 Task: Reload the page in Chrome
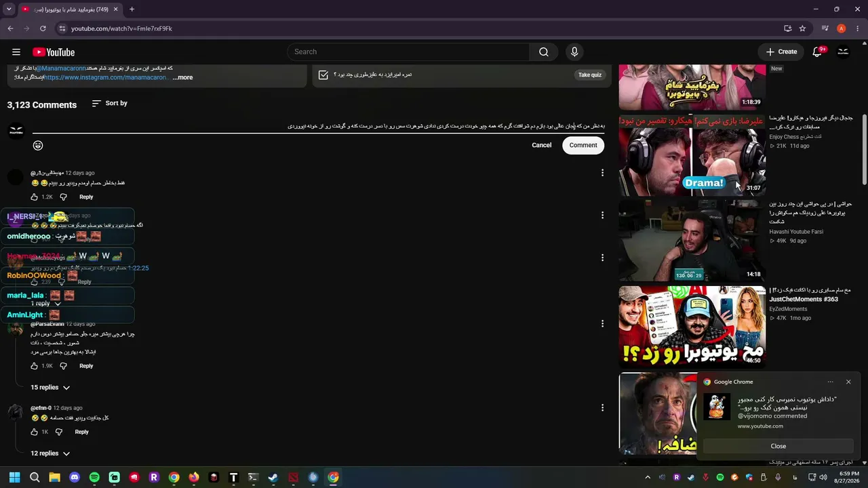(43, 28)
